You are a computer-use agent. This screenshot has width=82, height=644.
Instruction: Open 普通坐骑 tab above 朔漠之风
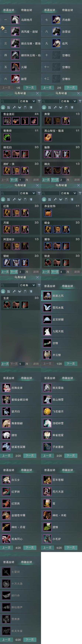(x=50, y=286)
